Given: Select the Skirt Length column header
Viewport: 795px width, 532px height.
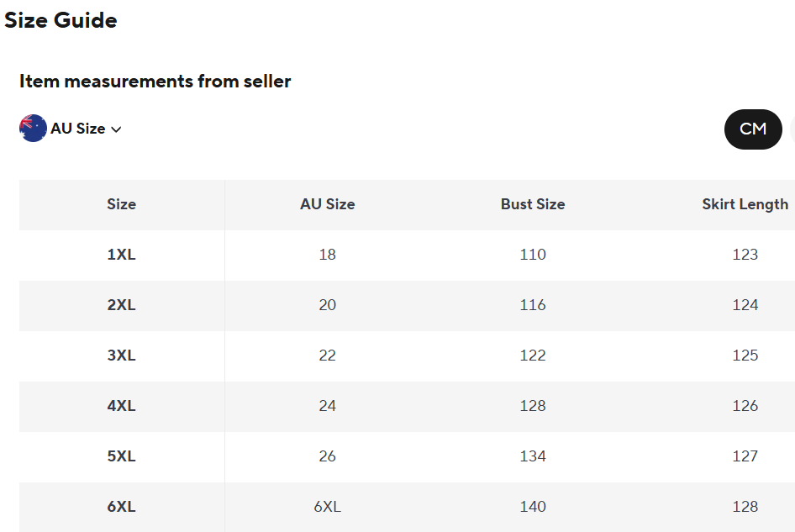Looking at the screenshot, I should 745,204.
